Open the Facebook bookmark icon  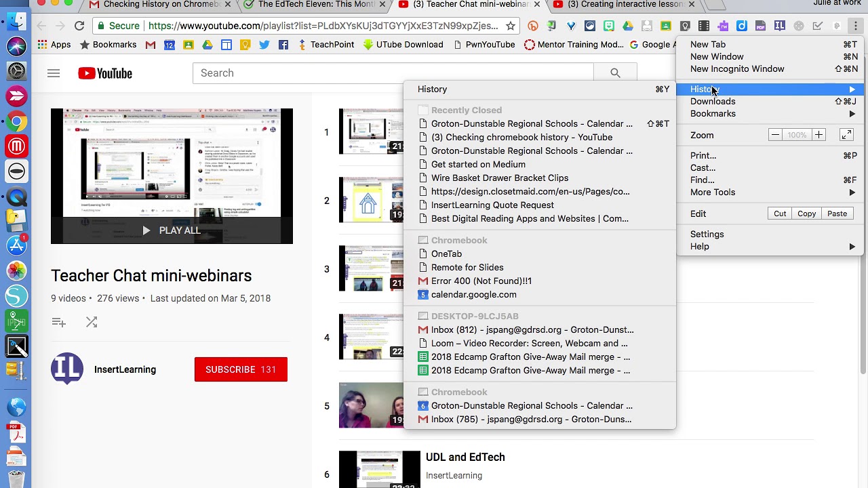(x=283, y=45)
